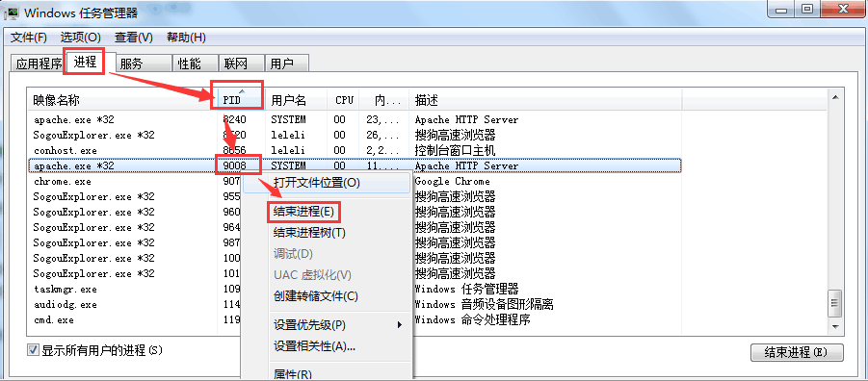Sort by the 用户名 column header
The image size is (868, 381).
(296, 100)
